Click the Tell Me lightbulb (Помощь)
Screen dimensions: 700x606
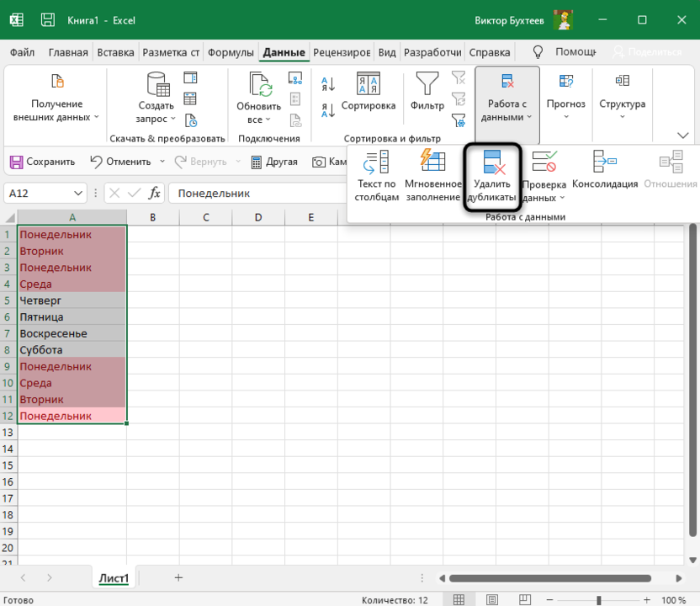pyautogui.click(x=538, y=52)
